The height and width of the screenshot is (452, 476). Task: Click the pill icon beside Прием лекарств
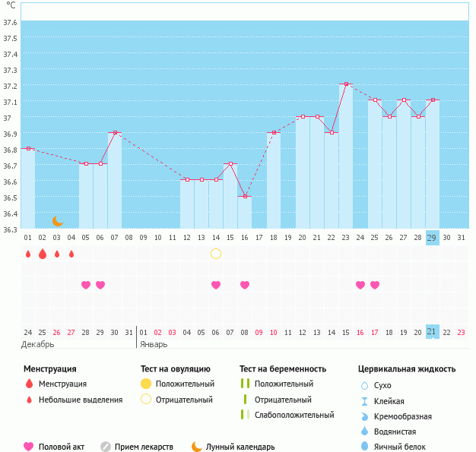pos(106,447)
